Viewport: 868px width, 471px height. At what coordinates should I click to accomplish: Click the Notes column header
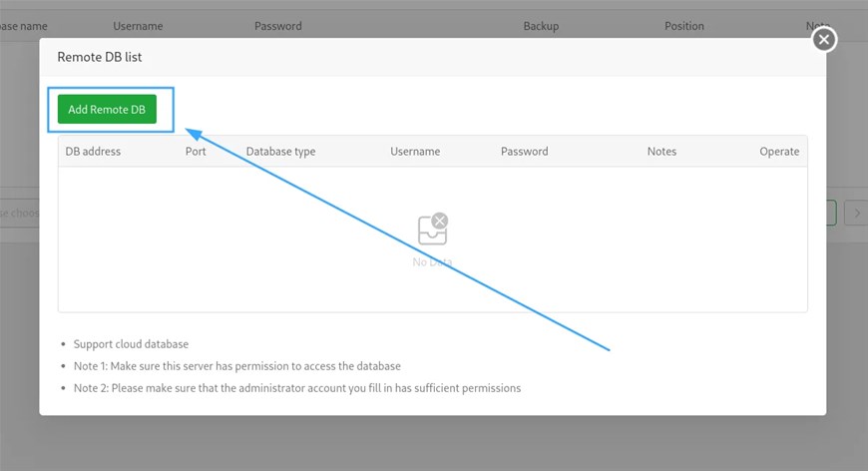pyautogui.click(x=661, y=151)
